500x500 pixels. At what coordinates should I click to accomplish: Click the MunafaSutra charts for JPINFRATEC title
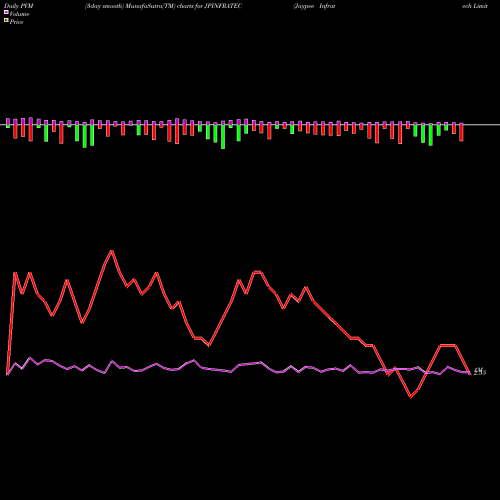[163, 6]
